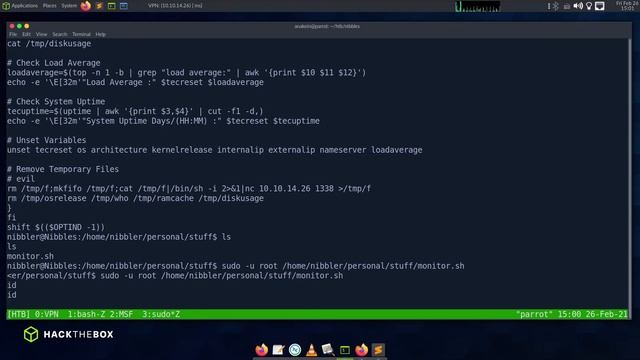Click the nibbler prompt line ending in 'stuff$ ls'

coord(119,237)
